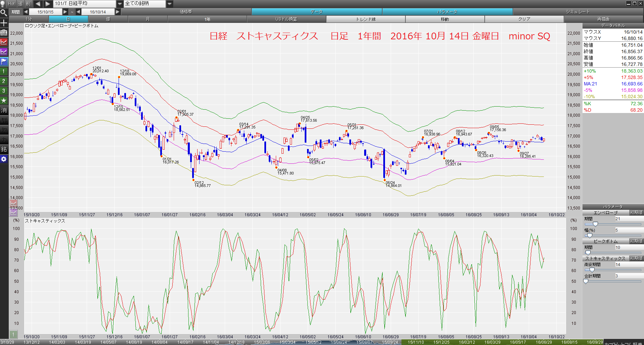Switch to the シミュレート tab

578,12
